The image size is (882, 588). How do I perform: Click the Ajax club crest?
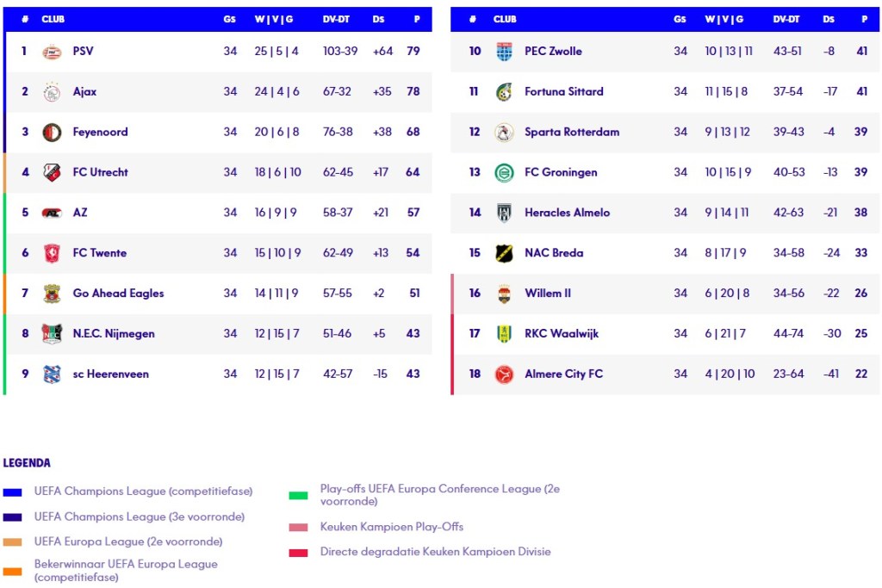pos(52,92)
